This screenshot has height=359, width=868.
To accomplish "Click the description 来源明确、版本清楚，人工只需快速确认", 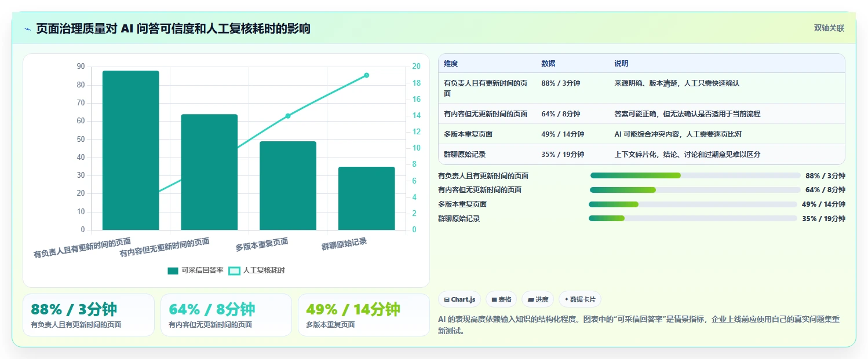I will click(x=677, y=83).
